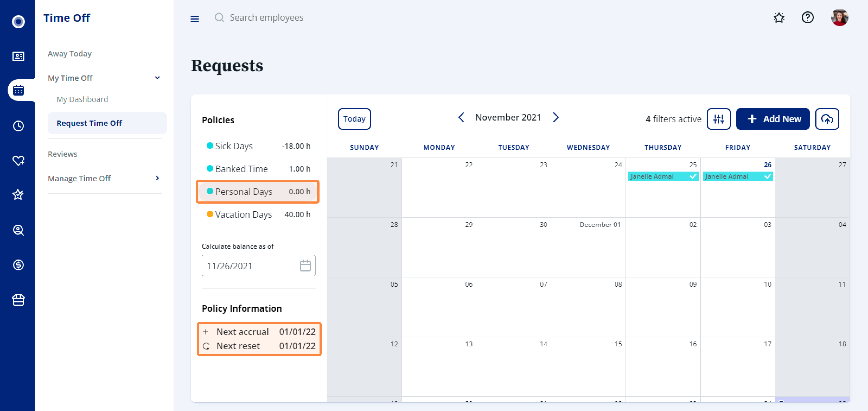Click the calendar icon in date field

click(x=305, y=266)
